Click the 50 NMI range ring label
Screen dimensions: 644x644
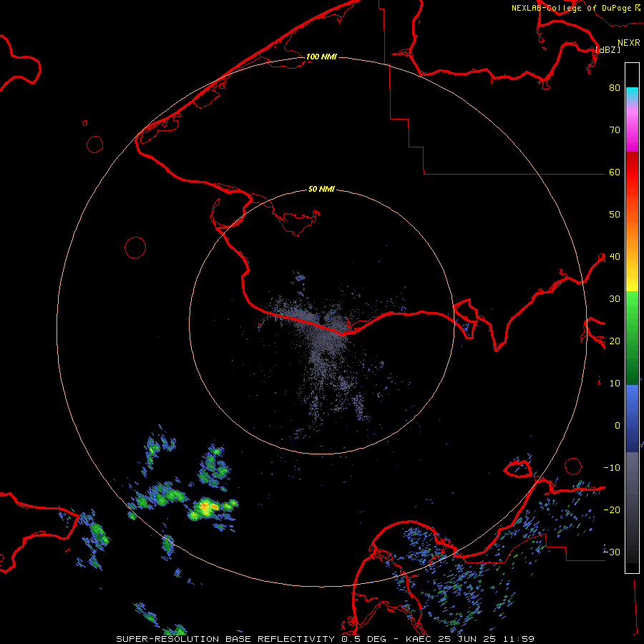click(x=321, y=189)
